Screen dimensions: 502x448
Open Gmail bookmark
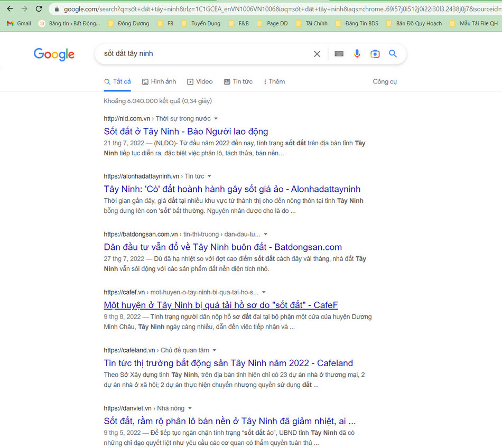[x=19, y=23]
